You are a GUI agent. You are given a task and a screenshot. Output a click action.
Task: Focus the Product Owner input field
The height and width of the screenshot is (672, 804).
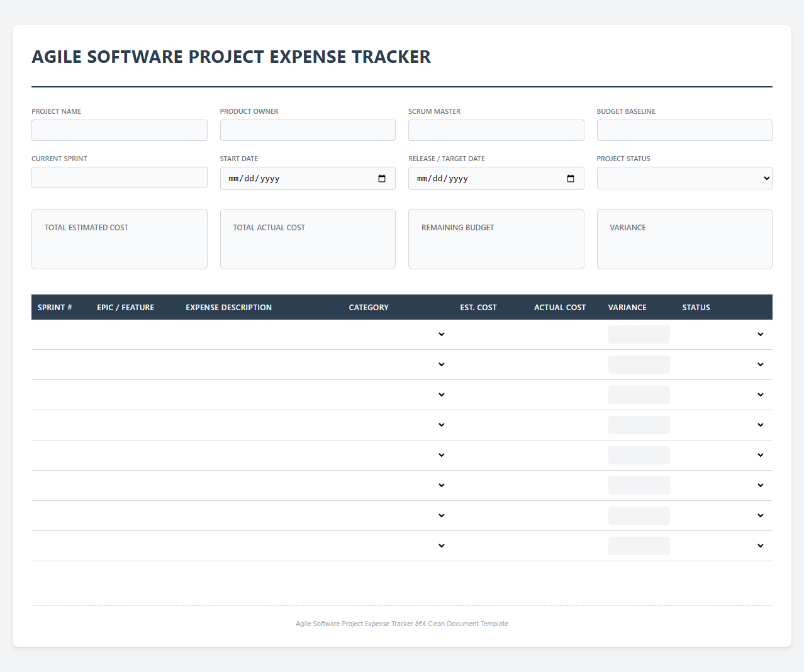coord(308,130)
